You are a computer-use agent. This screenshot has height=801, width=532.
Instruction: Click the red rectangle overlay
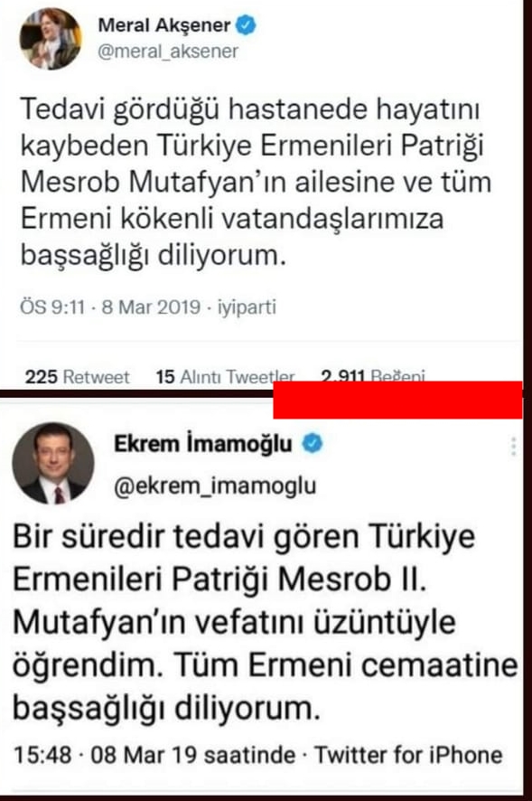pyautogui.click(x=397, y=400)
